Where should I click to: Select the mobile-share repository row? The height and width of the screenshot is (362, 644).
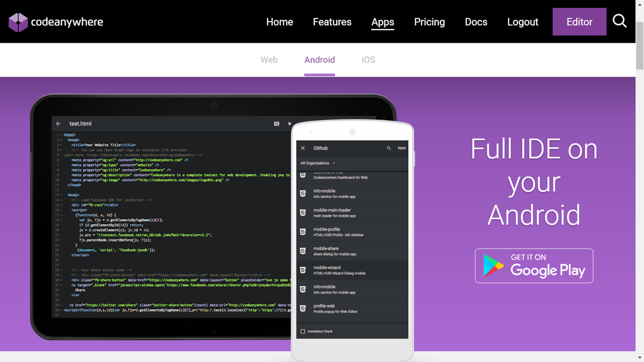[x=352, y=251]
